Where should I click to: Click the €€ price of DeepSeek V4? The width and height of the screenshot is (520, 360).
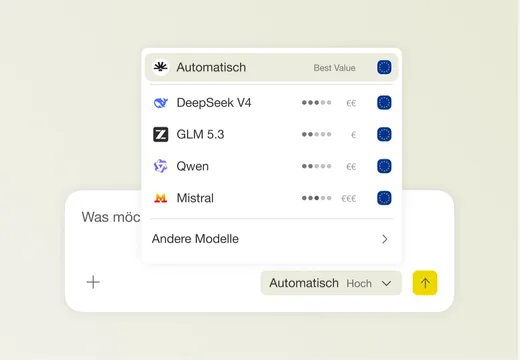tap(351, 103)
